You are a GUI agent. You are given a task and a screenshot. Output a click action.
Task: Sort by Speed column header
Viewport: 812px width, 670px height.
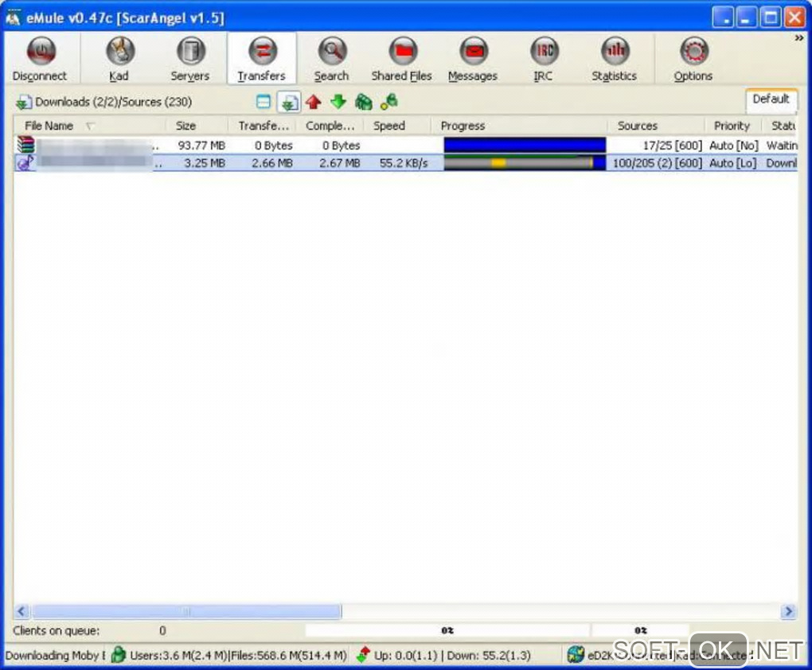pyautogui.click(x=397, y=126)
